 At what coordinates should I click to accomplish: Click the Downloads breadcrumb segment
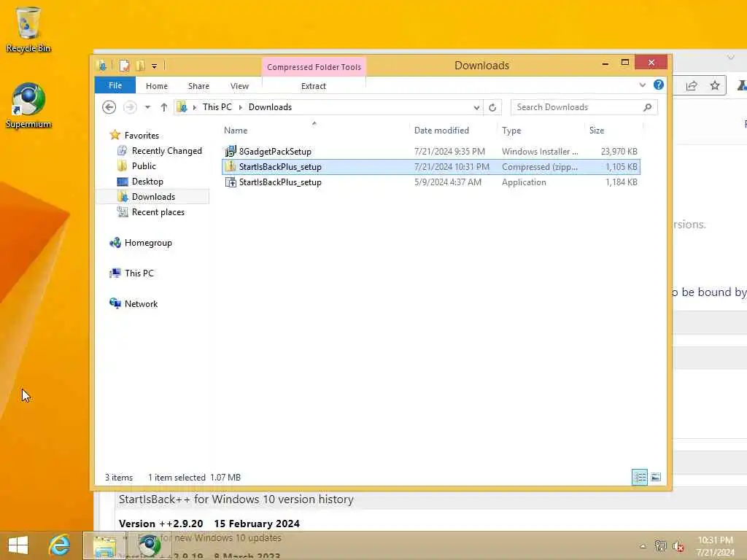click(x=270, y=107)
